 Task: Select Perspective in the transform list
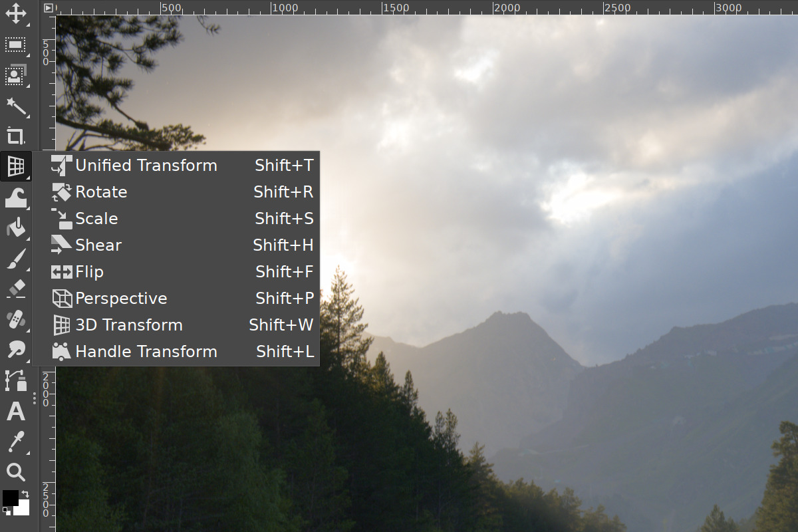coord(120,298)
